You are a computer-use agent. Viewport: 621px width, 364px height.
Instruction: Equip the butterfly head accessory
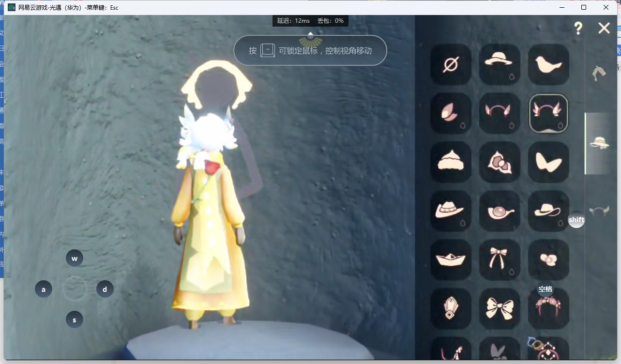point(548,162)
